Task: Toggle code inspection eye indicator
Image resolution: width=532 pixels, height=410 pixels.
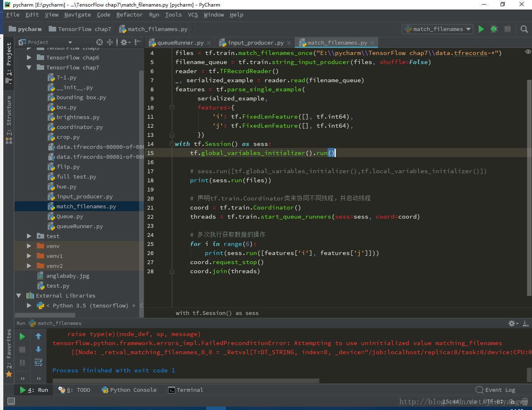Action: pyautogui.click(x=528, y=52)
